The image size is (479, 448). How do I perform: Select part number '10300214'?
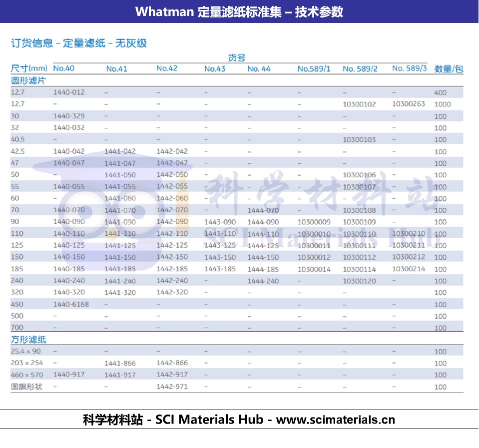pyautogui.click(x=409, y=269)
